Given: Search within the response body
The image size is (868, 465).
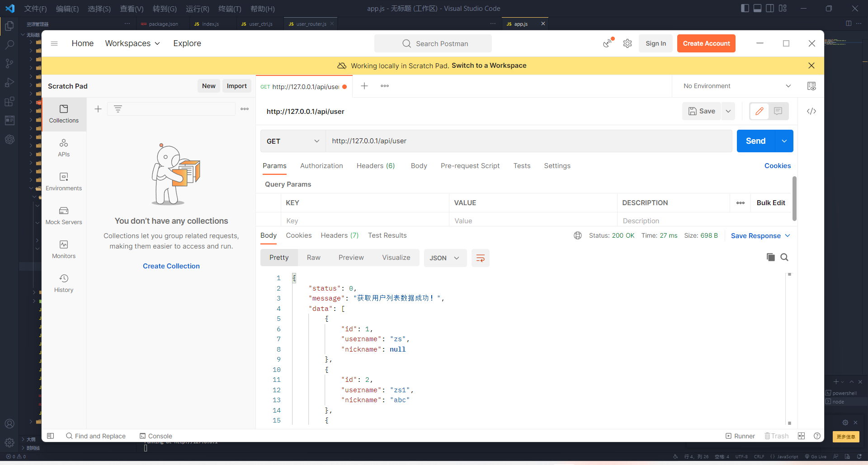Looking at the screenshot, I should (785, 257).
